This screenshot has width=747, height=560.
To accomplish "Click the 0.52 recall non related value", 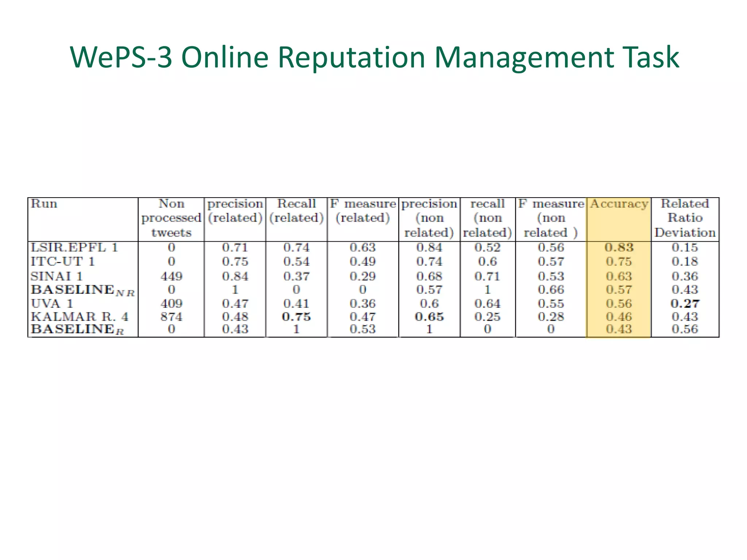I will tap(487, 248).
